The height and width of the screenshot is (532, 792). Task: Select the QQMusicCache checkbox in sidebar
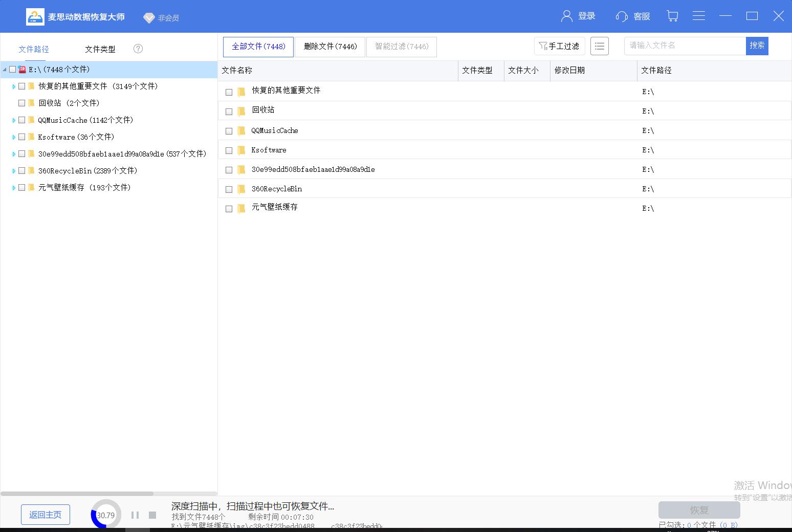(21, 120)
